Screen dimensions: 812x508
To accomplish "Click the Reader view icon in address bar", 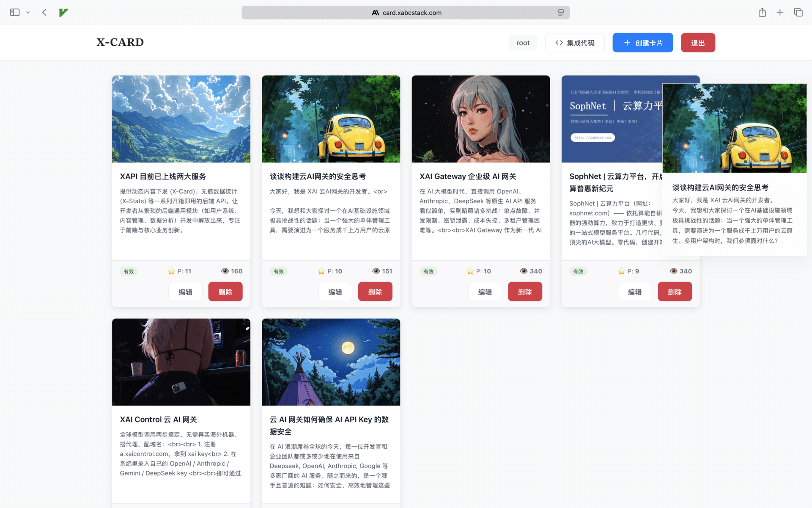I will click(560, 12).
